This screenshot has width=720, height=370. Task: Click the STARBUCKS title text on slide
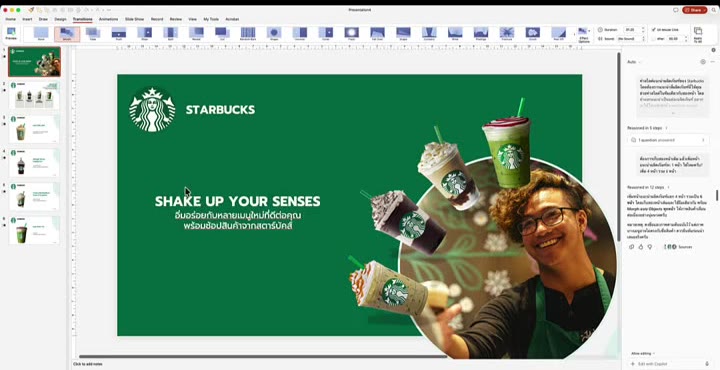[x=220, y=110]
